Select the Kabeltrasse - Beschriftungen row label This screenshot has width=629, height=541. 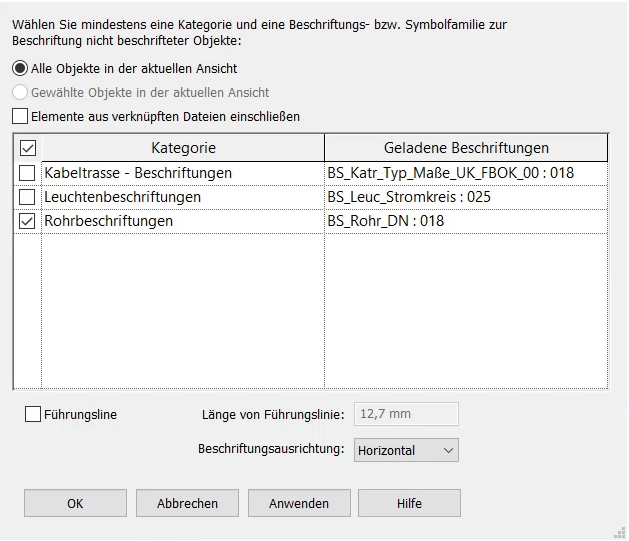click(138, 173)
